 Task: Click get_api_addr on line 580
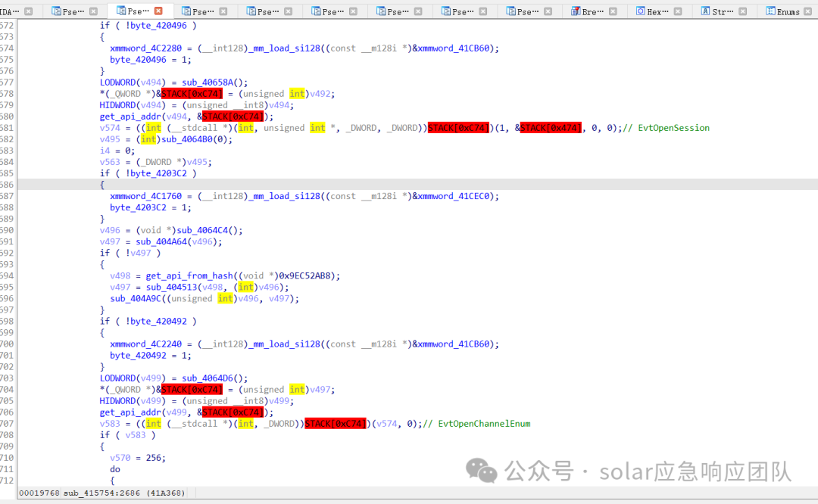(131, 117)
